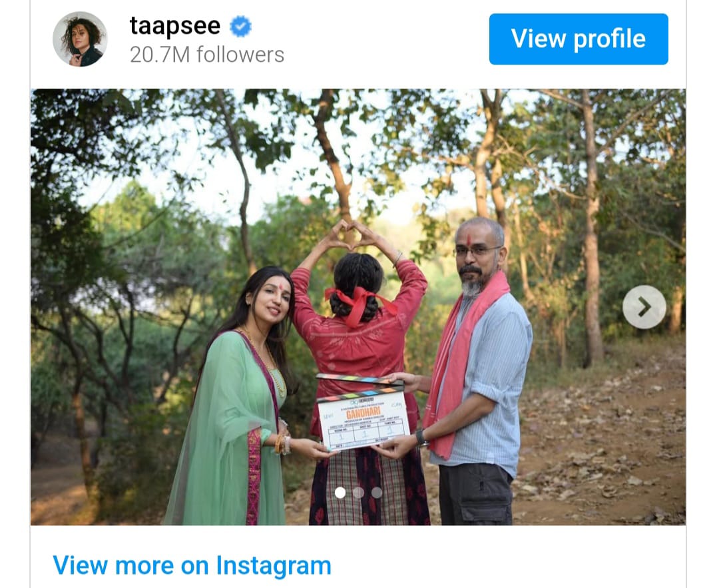The width and height of the screenshot is (719, 588).
Task: Click the taapsee profile avatar
Action: [x=81, y=39]
